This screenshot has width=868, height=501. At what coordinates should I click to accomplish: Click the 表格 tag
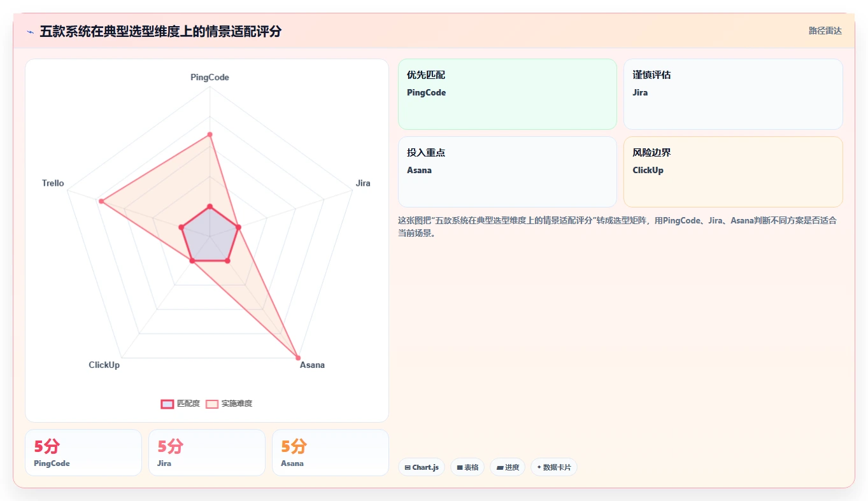click(x=467, y=467)
